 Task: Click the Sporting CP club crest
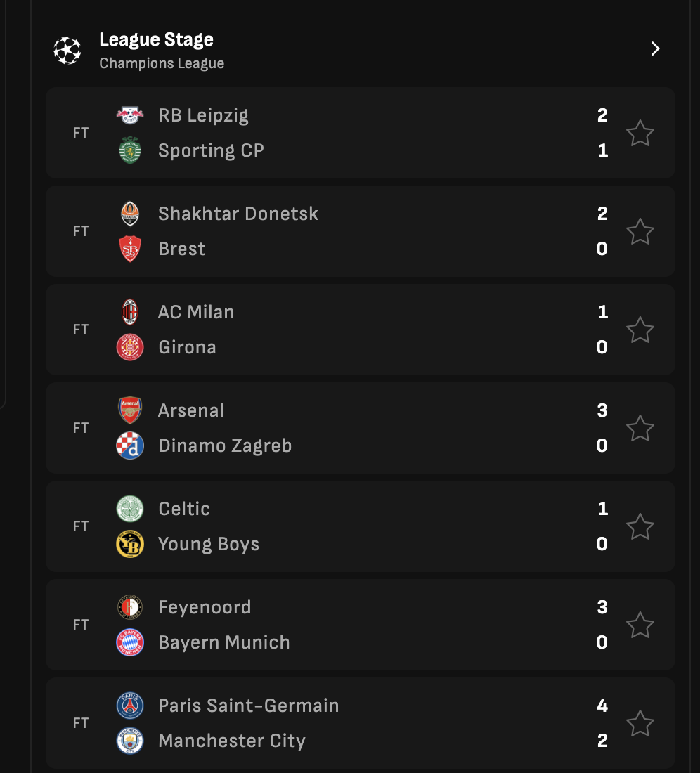129,150
